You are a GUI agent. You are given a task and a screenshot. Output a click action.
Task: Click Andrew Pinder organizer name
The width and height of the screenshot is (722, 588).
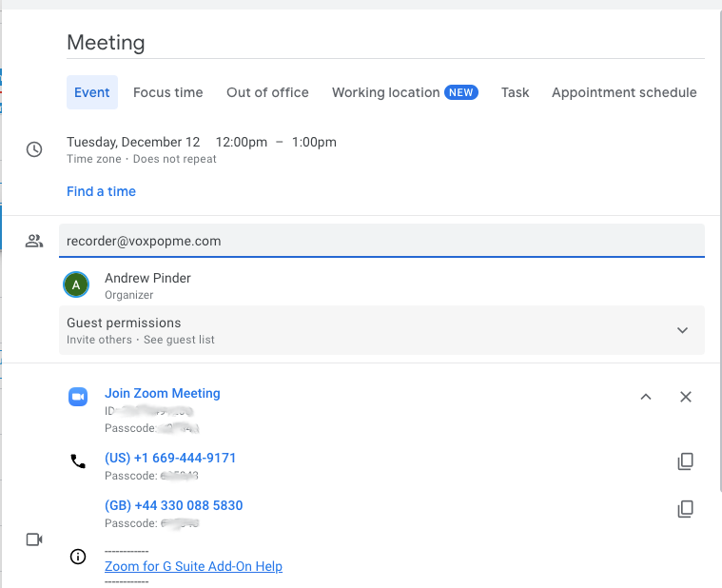pyautogui.click(x=147, y=278)
